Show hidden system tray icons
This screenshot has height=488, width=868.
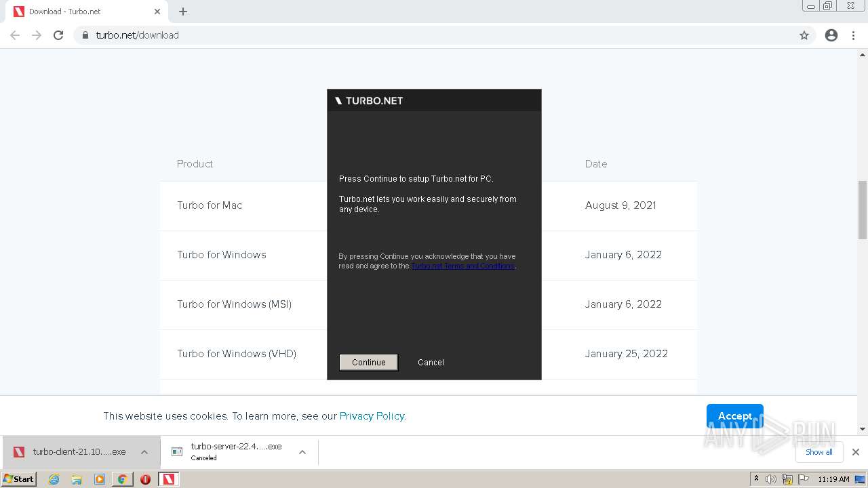(x=756, y=479)
